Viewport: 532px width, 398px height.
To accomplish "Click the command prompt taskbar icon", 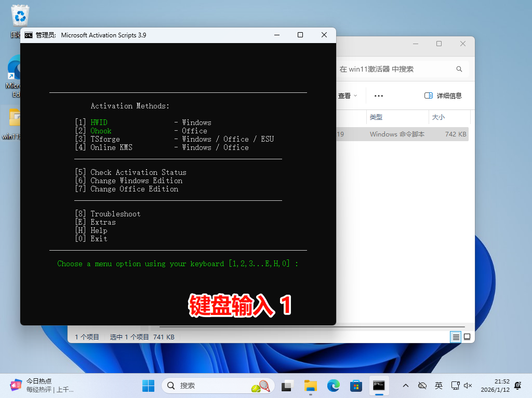I will [x=379, y=386].
